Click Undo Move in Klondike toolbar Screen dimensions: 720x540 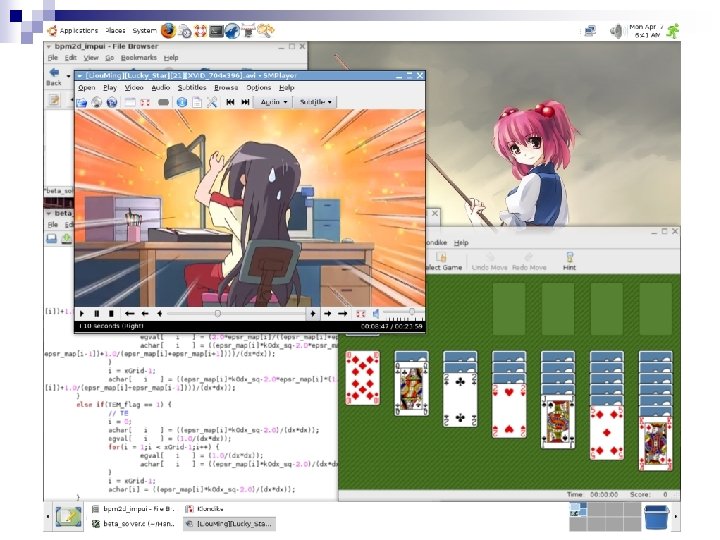pyautogui.click(x=489, y=261)
